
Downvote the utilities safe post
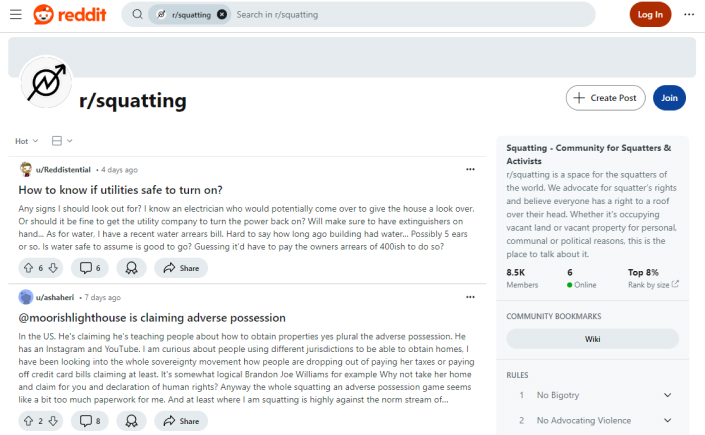[53, 268]
